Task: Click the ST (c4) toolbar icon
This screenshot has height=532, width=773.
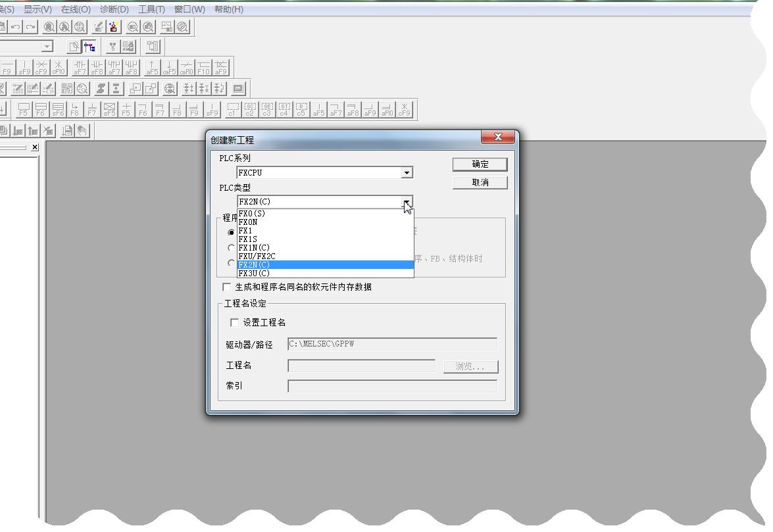Action: point(284,109)
